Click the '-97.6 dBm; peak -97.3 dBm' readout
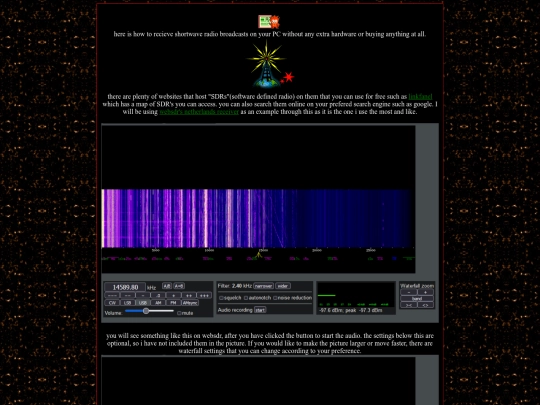This screenshot has height=405, width=540. 351,311
